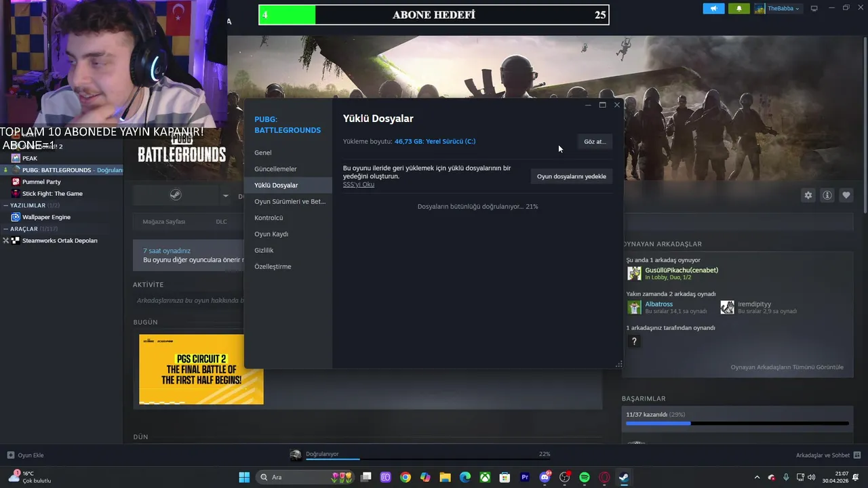Viewport: 868px width, 488px height.
Task: Click Oynayan Arkadaşların Tümünü Görüntüle link
Action: (787, 367)
